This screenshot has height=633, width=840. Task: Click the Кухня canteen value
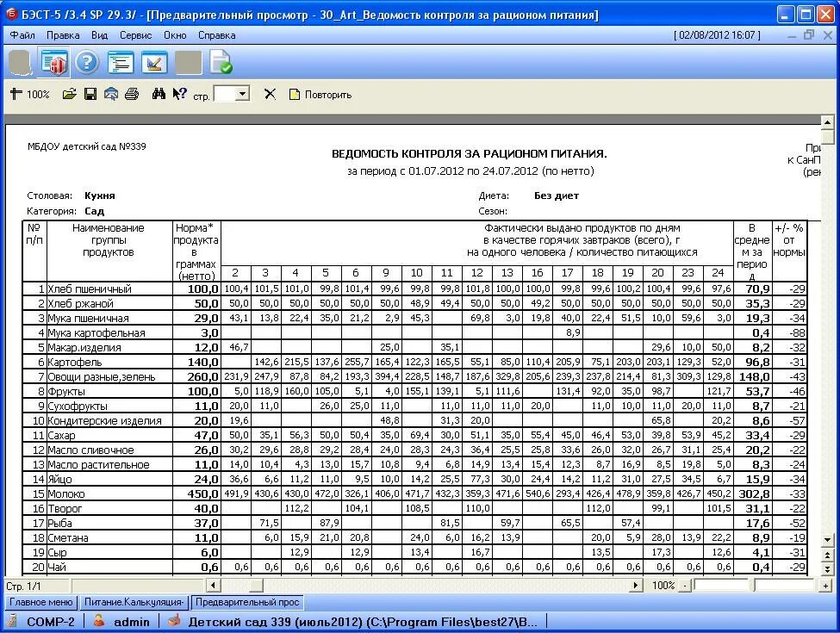click(100, 195)
